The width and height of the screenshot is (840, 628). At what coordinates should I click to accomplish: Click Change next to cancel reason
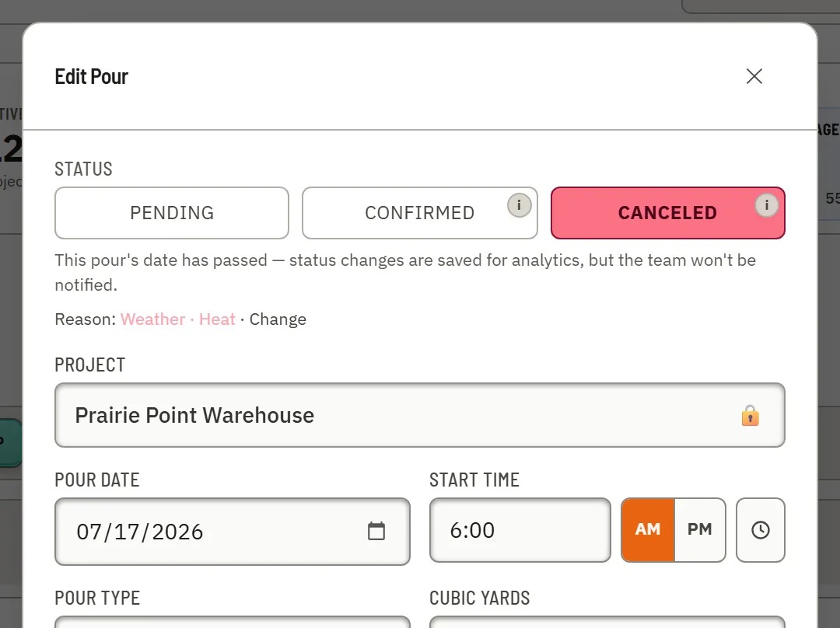(x=278, y=319)
